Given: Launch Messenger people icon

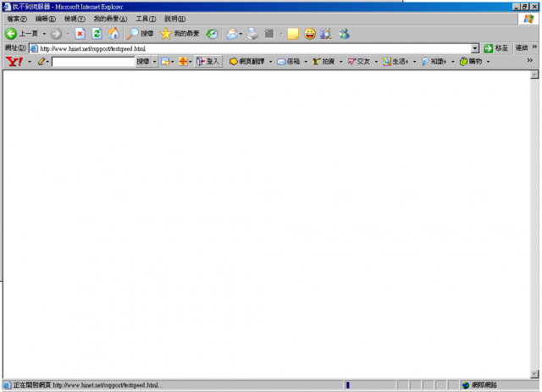Looking at the screenshot, I should click(x=344, y=34).
